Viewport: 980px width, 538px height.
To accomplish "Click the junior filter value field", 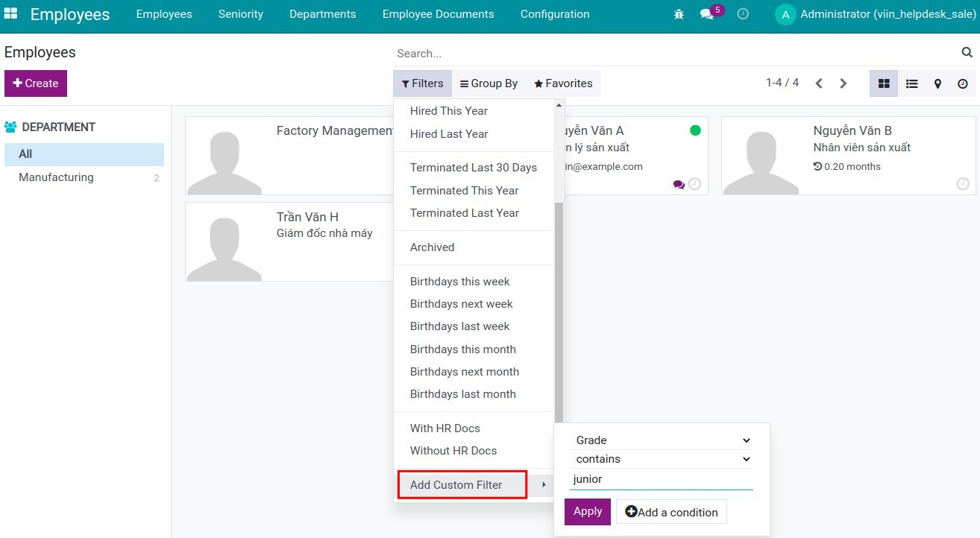I will (x=662, y=479).
